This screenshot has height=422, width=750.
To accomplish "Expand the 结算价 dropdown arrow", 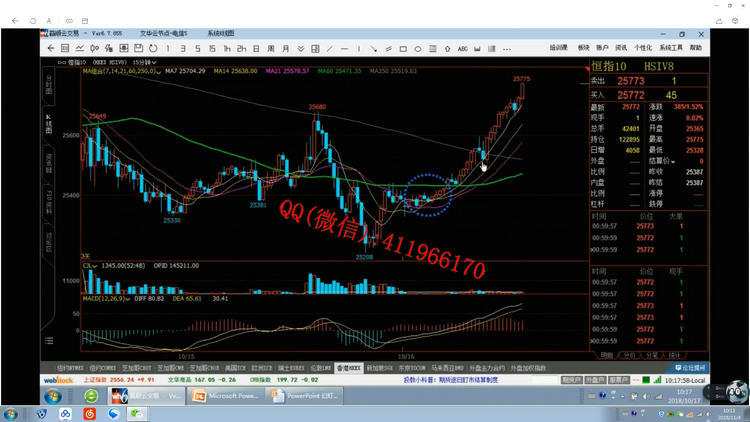I will point(672,161).
